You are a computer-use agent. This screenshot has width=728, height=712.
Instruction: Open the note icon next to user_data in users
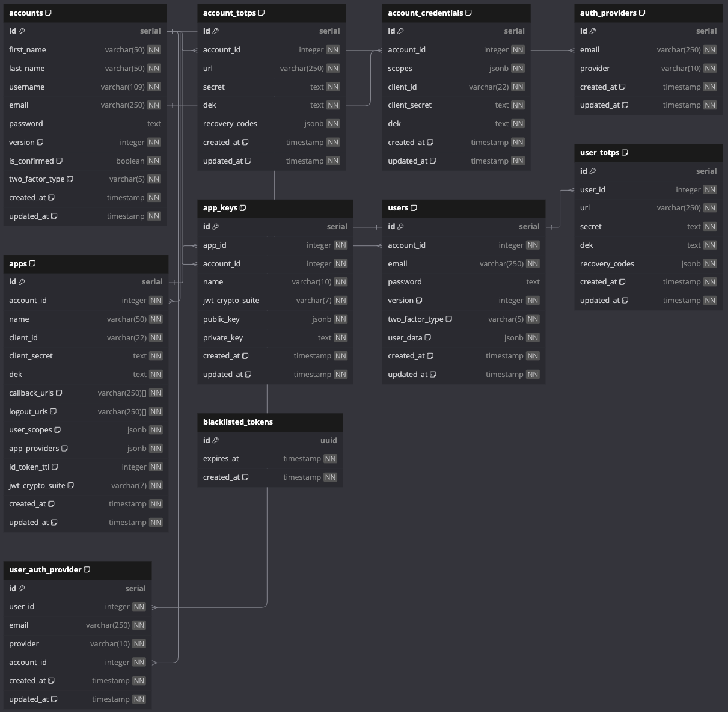pyautogui.click(x=428, y=338)
